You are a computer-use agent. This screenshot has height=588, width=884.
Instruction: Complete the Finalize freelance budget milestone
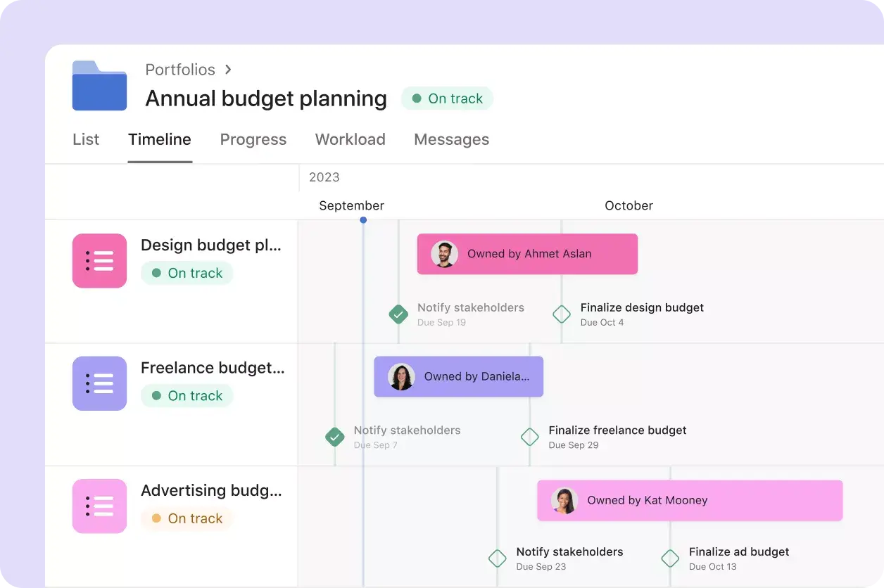[x=529, y=437]
